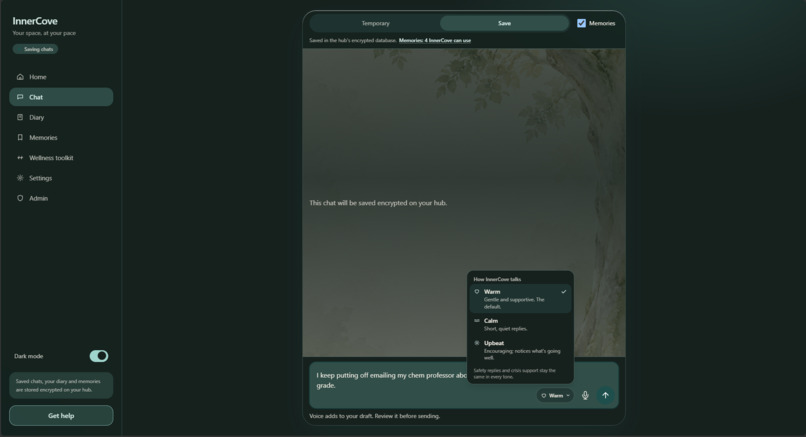The image size is (806, 437).
Task: Click the Memories bookmark icon
Action: coord(20,137)
